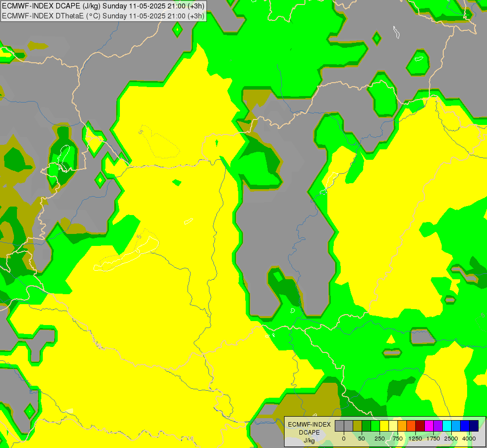Click the legend value label 750
Viewport: 487px width, 448px height.
(397, 439)
